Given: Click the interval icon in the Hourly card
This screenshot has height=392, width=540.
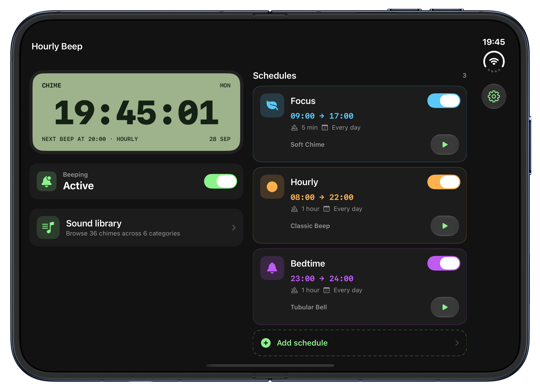Looking at the screenshot, I should coord(294,209).
